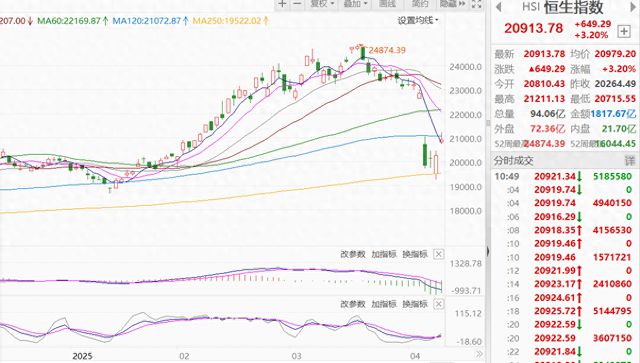Zoom in the chart with plus icon
The image size is (640, 363).
click(x=282, y=4)
